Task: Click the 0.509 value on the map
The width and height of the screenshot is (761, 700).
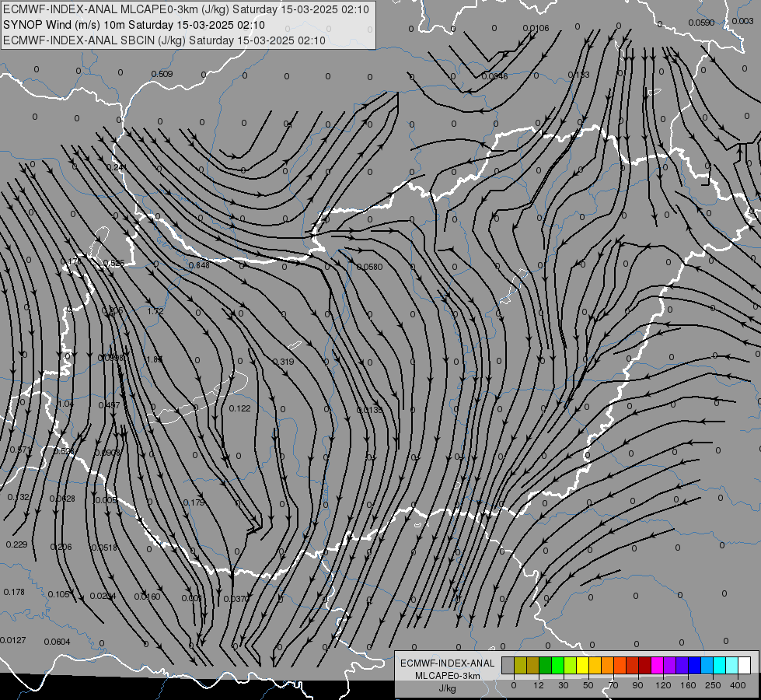Action: (162, 74)
